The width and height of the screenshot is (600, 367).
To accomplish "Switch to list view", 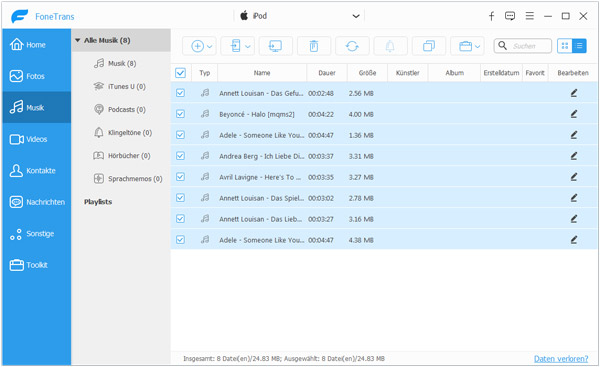I will pyautogui.click(x=579, y=46).
